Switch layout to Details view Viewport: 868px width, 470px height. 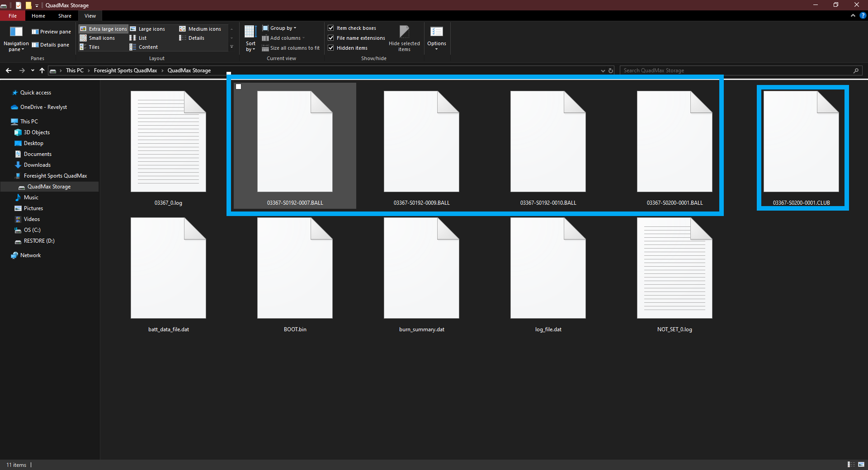[192, 38]
